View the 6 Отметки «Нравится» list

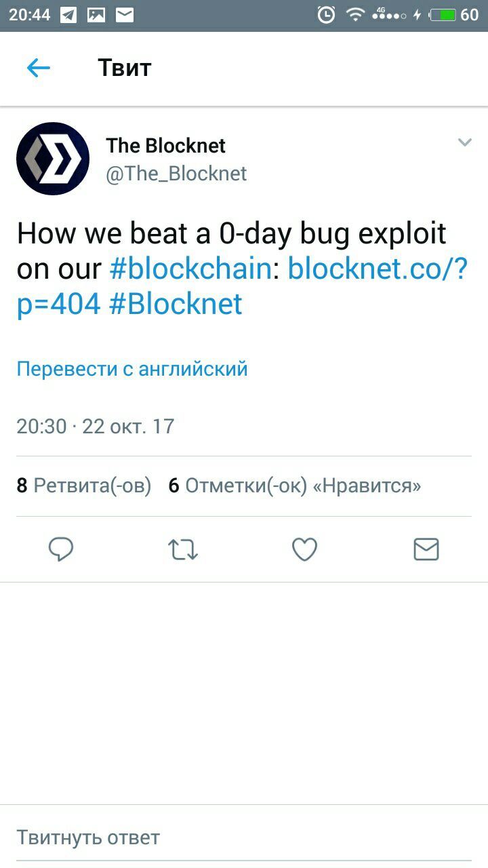[295, 486]
